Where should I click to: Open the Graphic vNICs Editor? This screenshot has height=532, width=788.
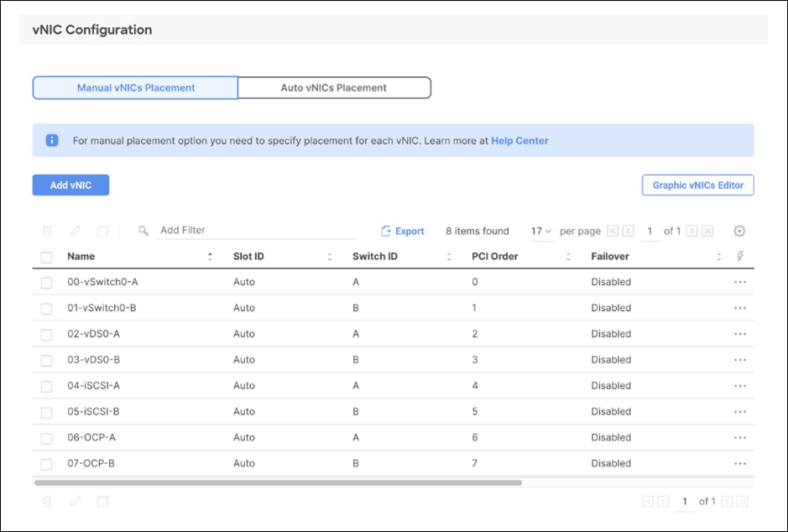pos(698,185)
